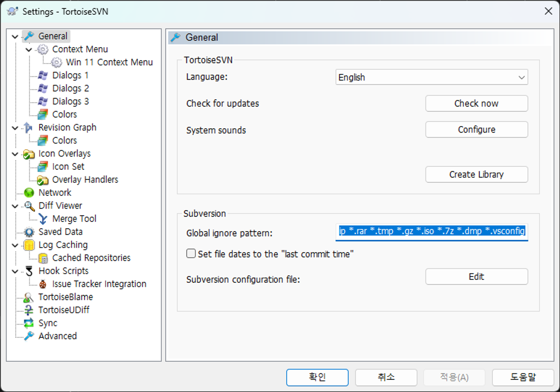Click the Network globe icon
560x392 pixels.
pos(29,193)
